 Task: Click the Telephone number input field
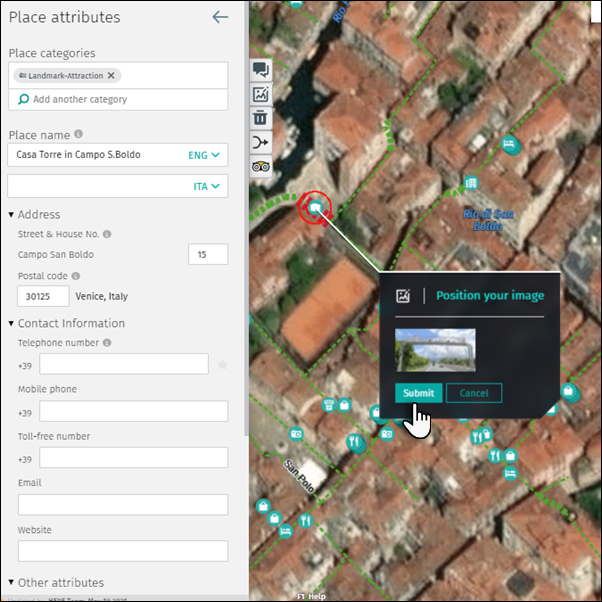pos(124,364)
